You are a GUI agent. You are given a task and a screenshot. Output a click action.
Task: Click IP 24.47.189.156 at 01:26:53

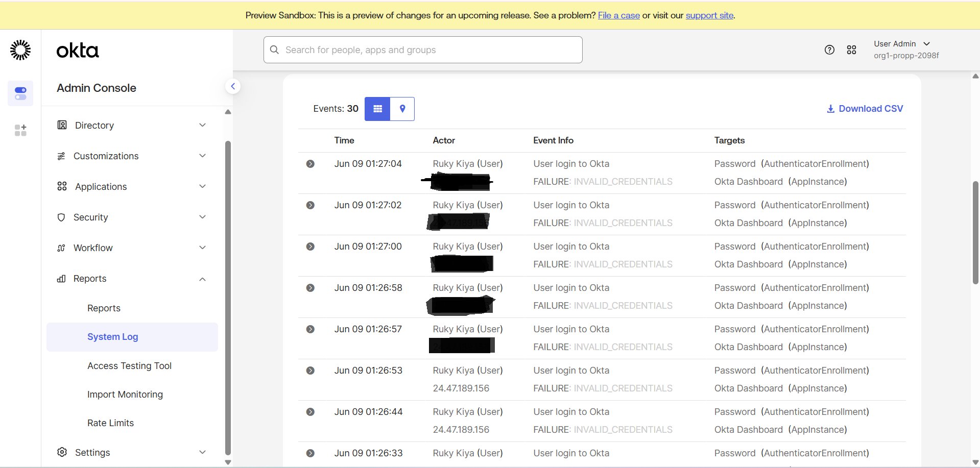461,388
